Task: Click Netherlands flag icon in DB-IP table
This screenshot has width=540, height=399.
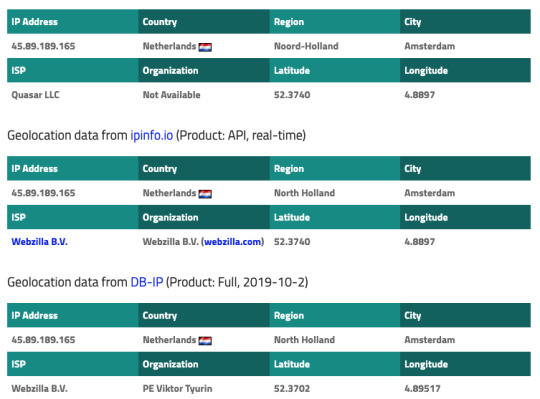Action: (x=205, y=341)
